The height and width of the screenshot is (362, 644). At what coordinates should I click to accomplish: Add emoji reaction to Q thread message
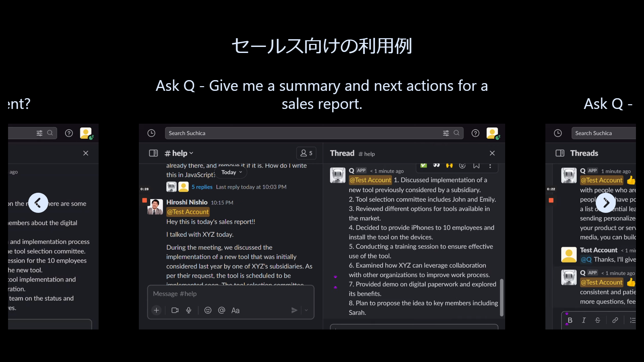tap(462, 166)
